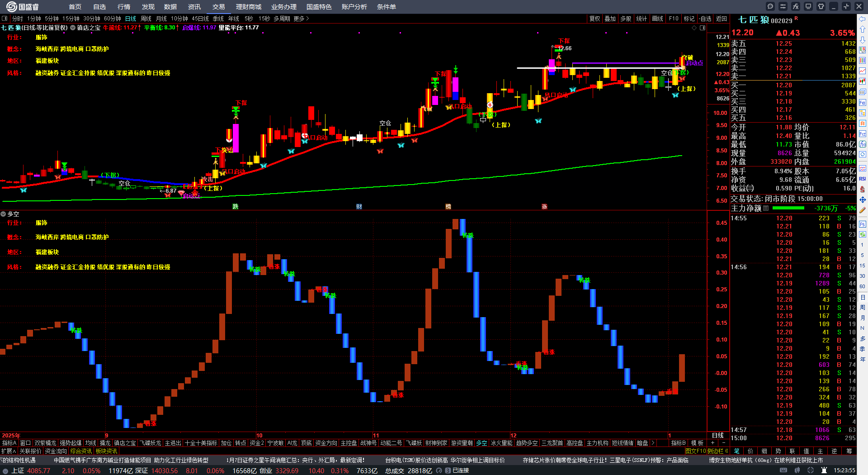Open the 行情 menu

pyautogui.click(x=124, y=7)
